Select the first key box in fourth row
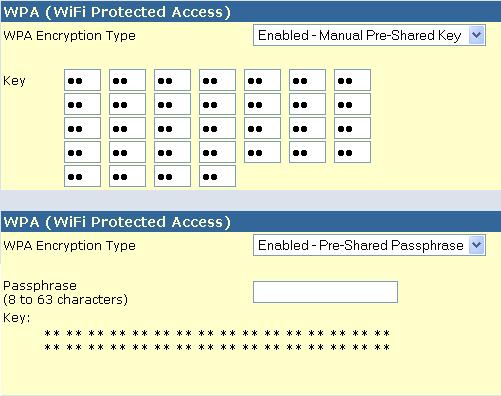 pos(82,152)
